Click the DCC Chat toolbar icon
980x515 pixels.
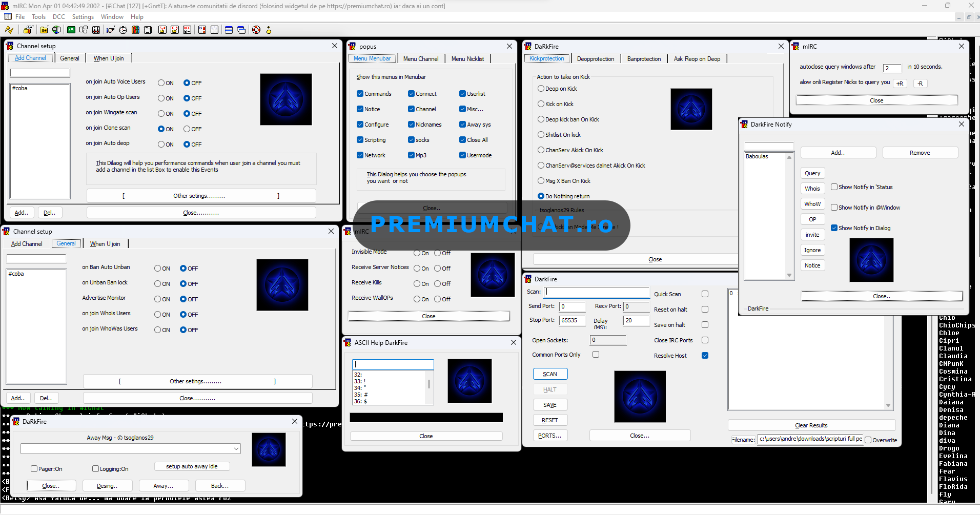[x=175, y=30]
